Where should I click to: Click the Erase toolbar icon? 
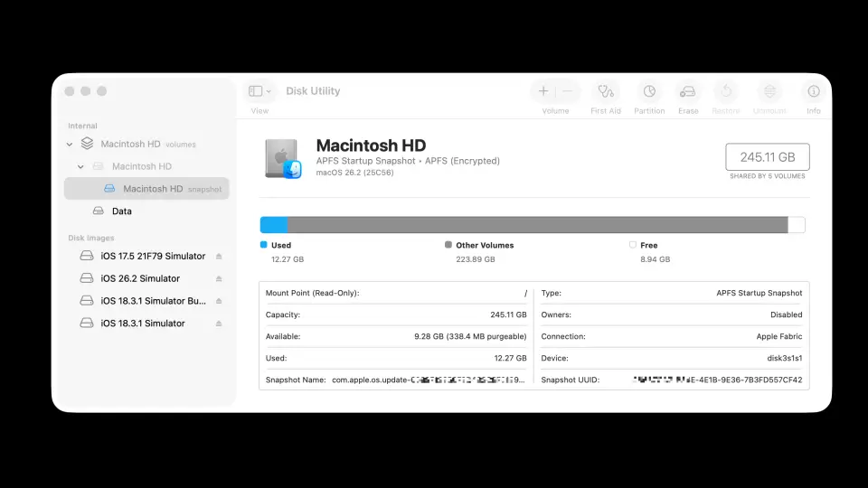(687, 91)
